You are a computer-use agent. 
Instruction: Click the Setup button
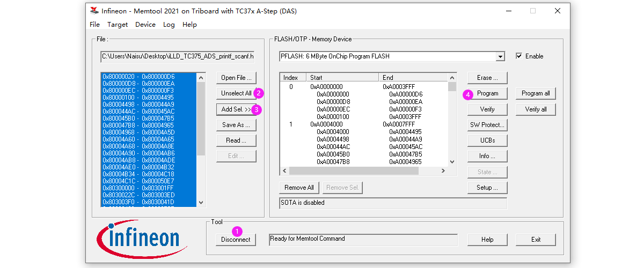coord(487,188)
